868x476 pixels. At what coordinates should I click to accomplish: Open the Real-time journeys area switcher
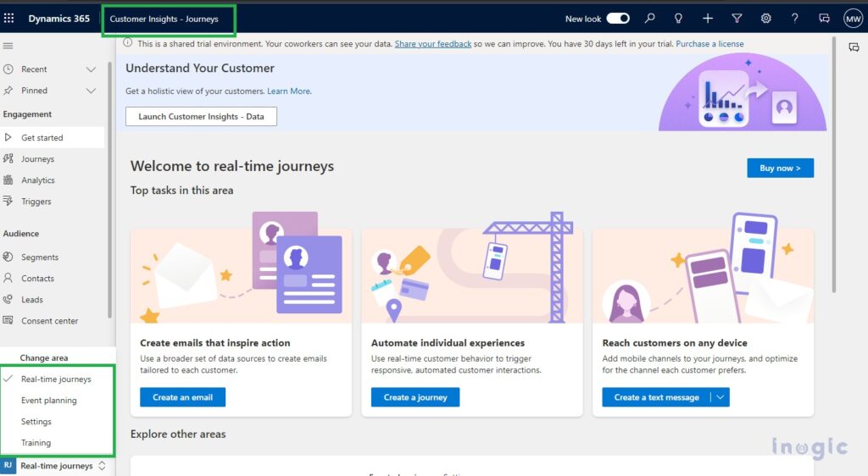click(57, 466)
